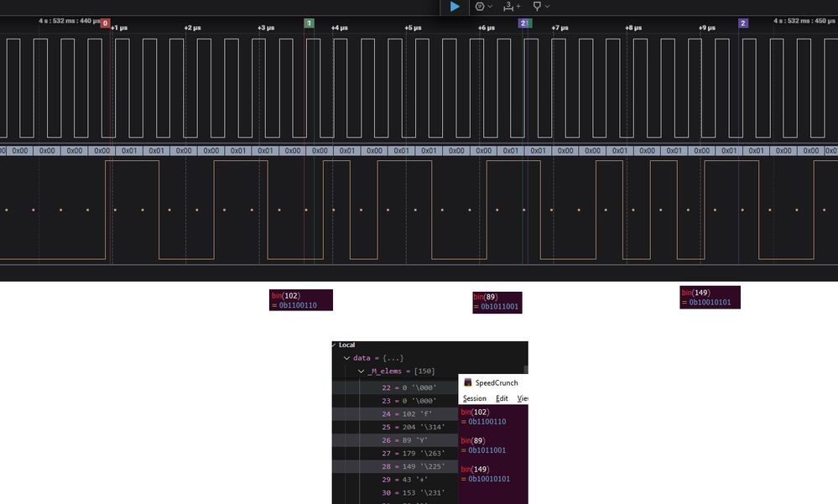This screenshot has width=838, height=504.
Task: Select element row 22 = 0 '\000'
Action: tap(395, 387)
